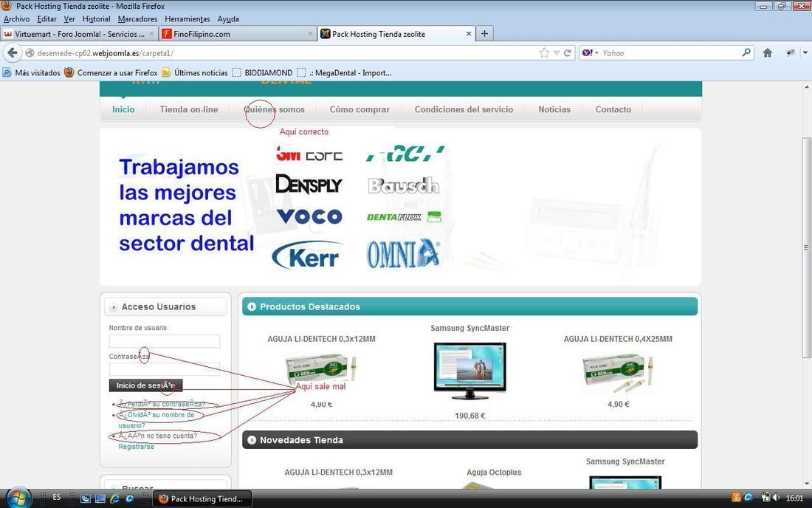812x508 pixels.
Task: Open the Noticias section
Action: point(554,109)
